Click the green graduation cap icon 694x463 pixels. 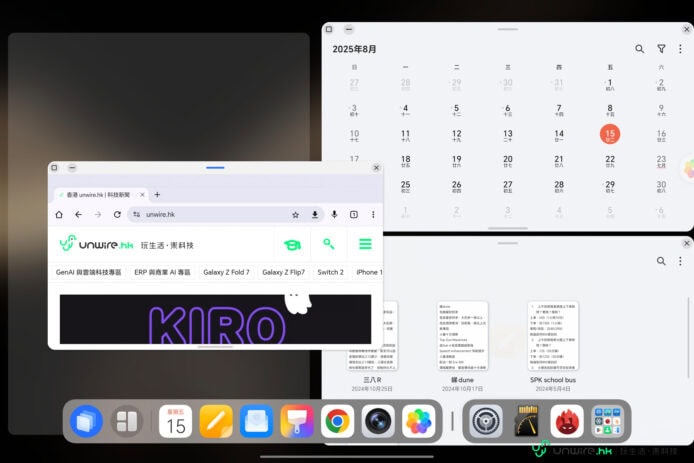point(292,244)
